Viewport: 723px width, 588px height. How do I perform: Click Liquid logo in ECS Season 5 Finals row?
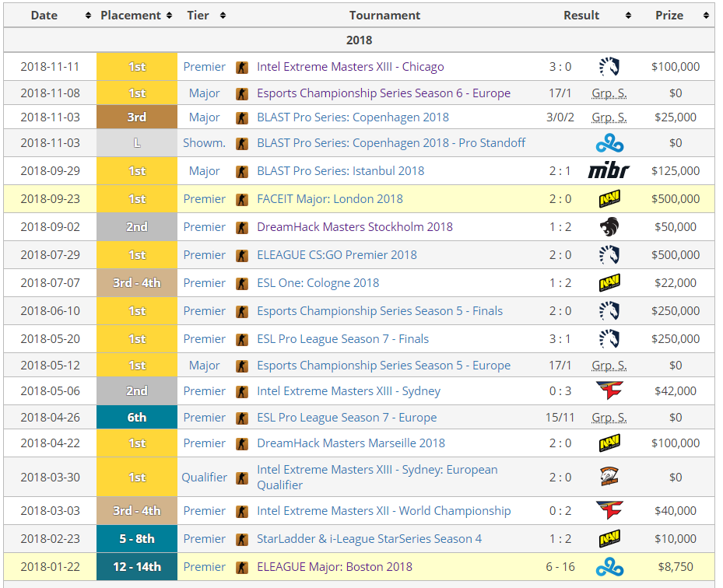pyautogui.click(x=609, y=311)
